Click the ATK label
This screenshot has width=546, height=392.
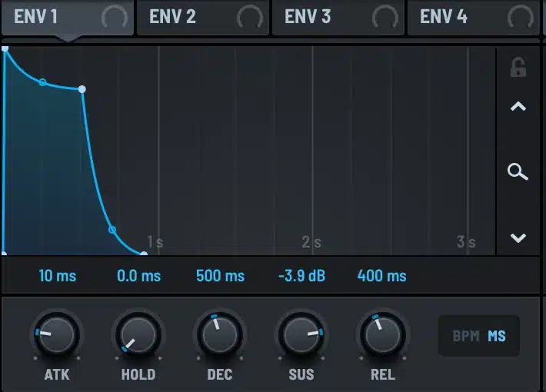pos(57,374)
